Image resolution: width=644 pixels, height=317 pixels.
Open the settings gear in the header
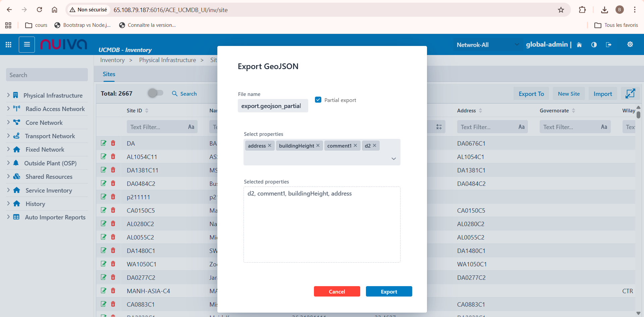pyautogui.click(x=630, y=44)
